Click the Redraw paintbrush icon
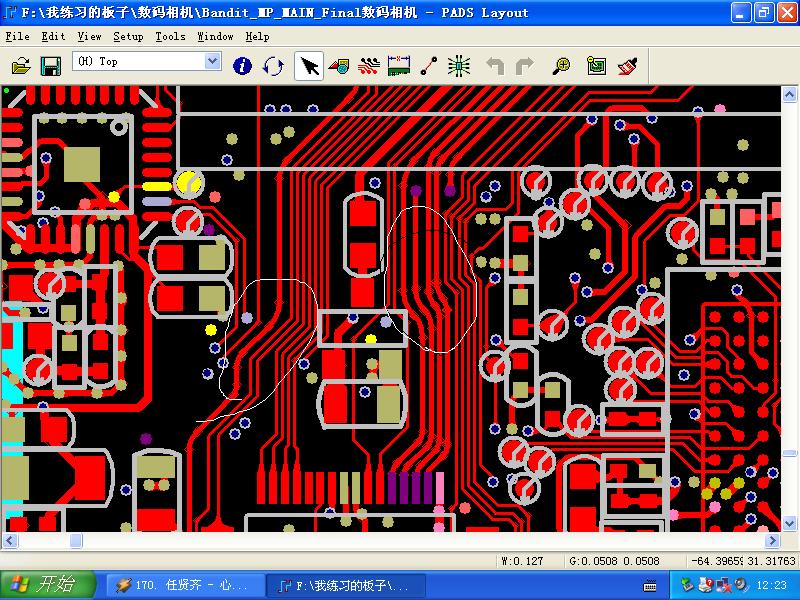 [x=628, y=66]
